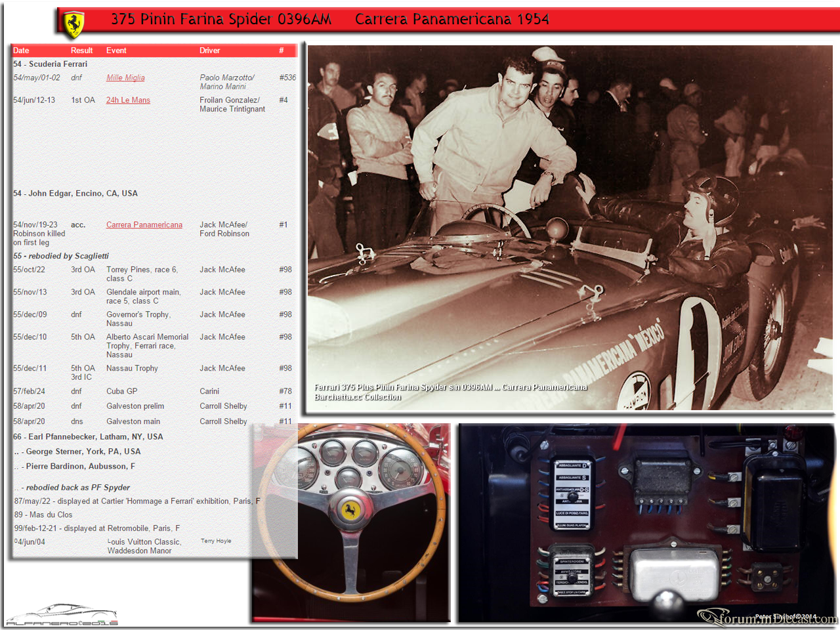Click the Alfanero car logo at bottom left
Viewport: 840px width, 630px height.
click(x=62, y=615)
